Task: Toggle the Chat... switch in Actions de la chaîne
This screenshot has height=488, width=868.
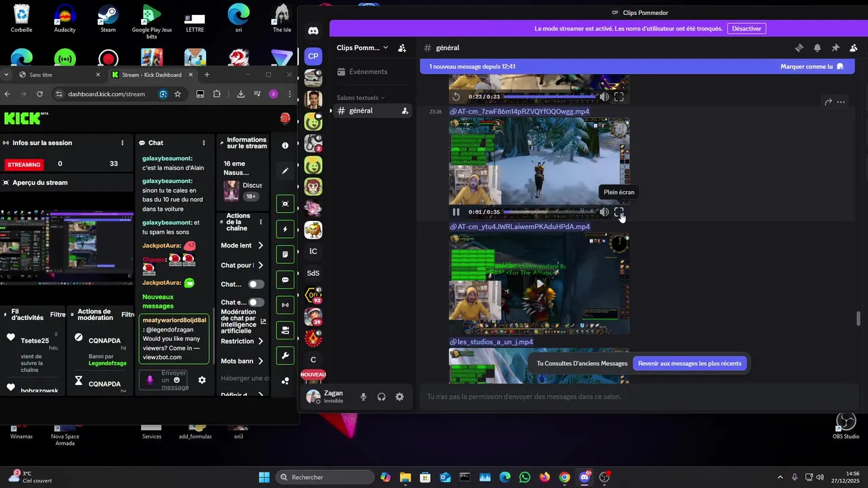Action: (256, 284)
